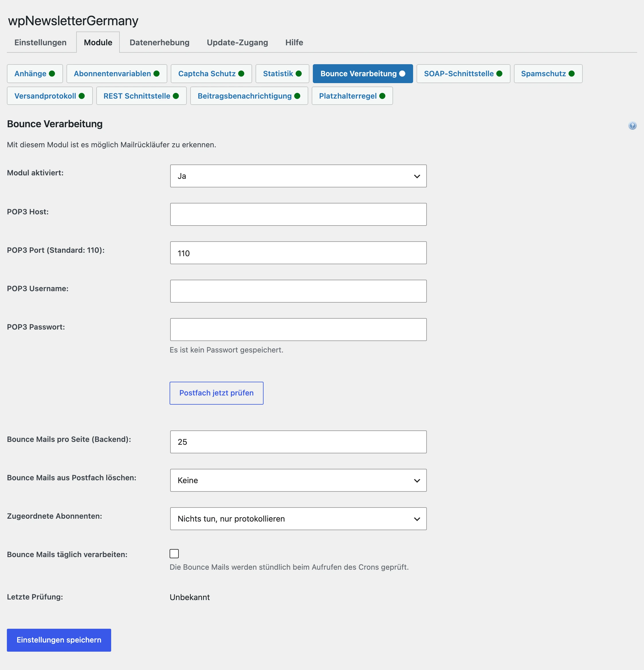
Task: Open the REST Schnittstelle module
Action: 142,96
